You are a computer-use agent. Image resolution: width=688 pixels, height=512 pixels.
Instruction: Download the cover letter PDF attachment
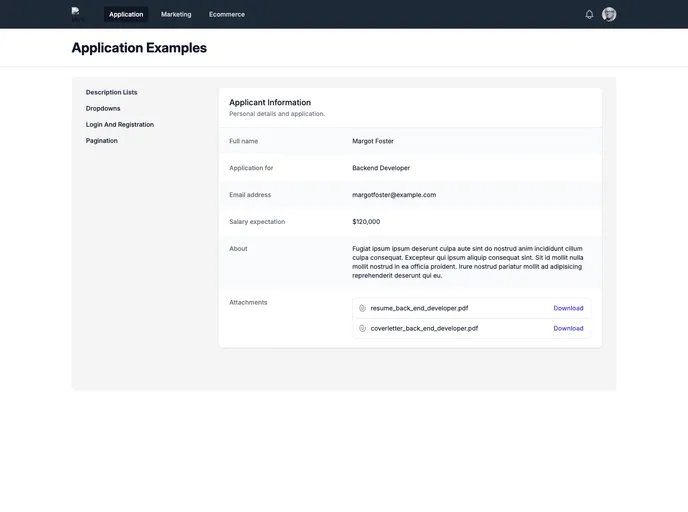tap(568, 328)
